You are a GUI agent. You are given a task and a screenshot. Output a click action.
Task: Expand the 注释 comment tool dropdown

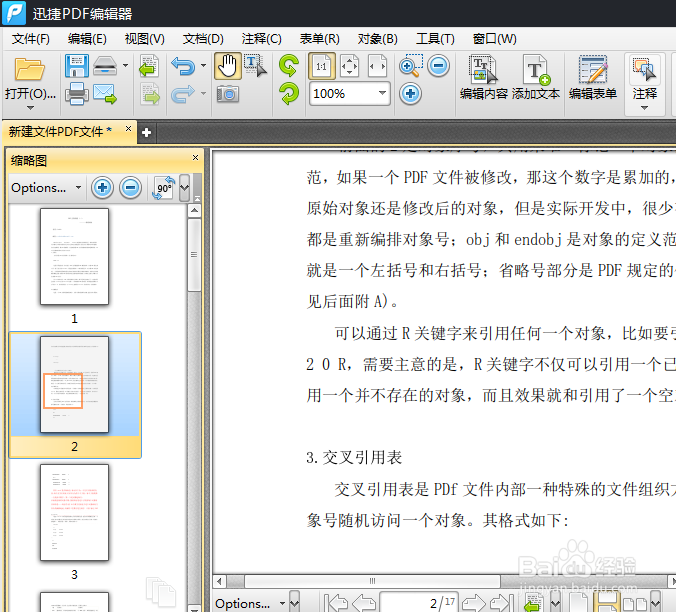[x=645, y=109]
